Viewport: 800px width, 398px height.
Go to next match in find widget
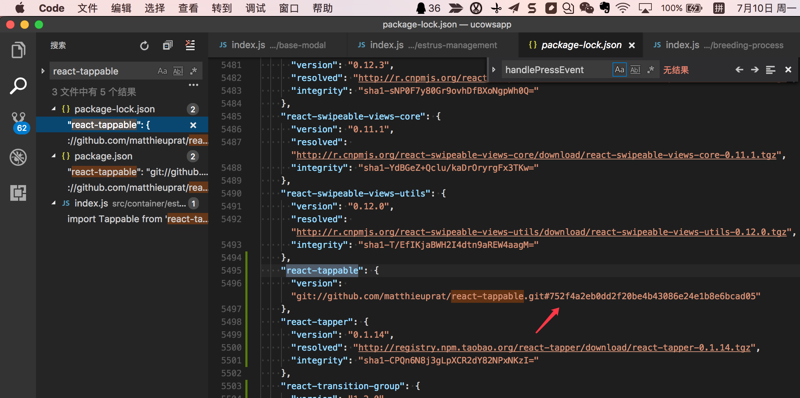pos(755,70)
